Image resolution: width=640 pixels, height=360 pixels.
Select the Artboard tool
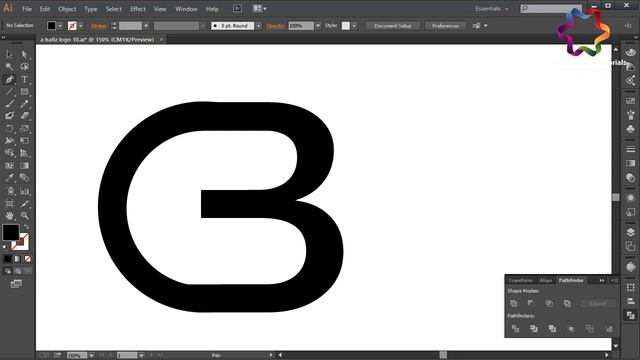click(9, 203)
